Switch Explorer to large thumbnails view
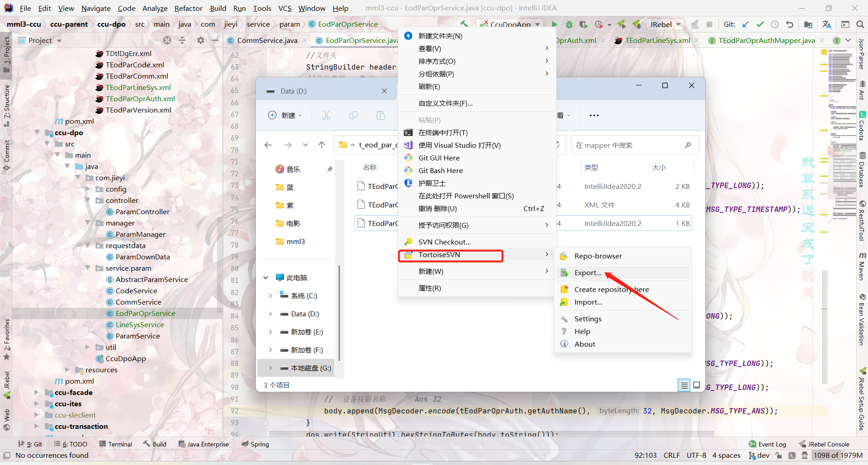868x465 pixels. pyautogui.click(x=697, y=385)
